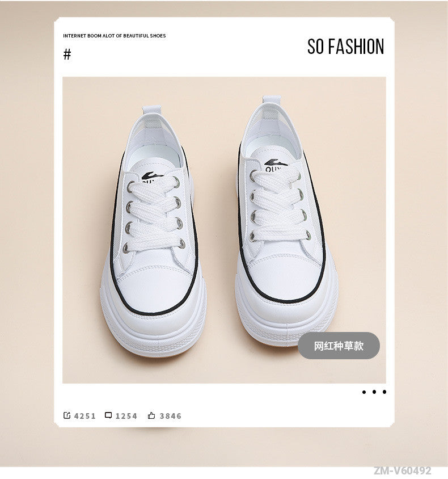Screen dimensions: 448x479
Task: Open the three-dot more options menu
Action: coord(374,392)
